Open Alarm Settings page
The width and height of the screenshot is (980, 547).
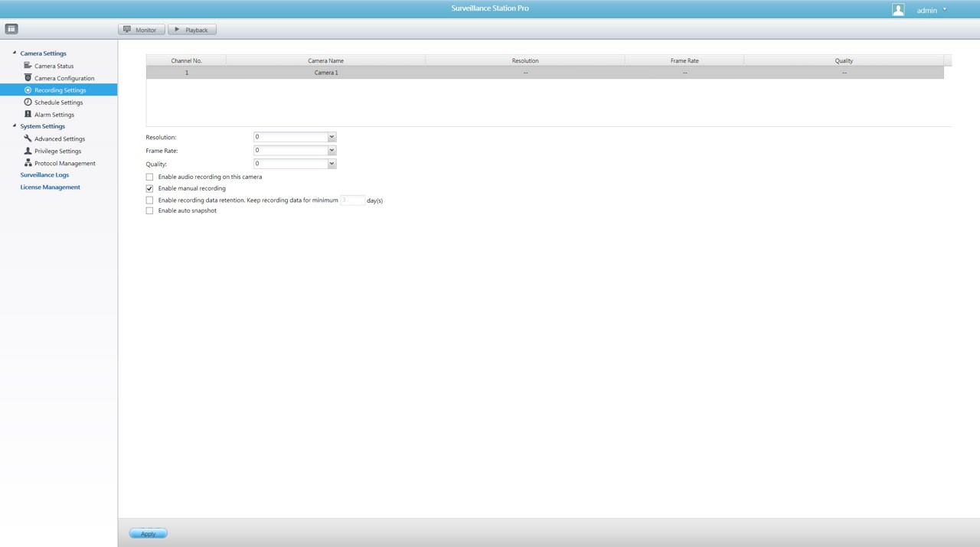click(x=54, y=115)
